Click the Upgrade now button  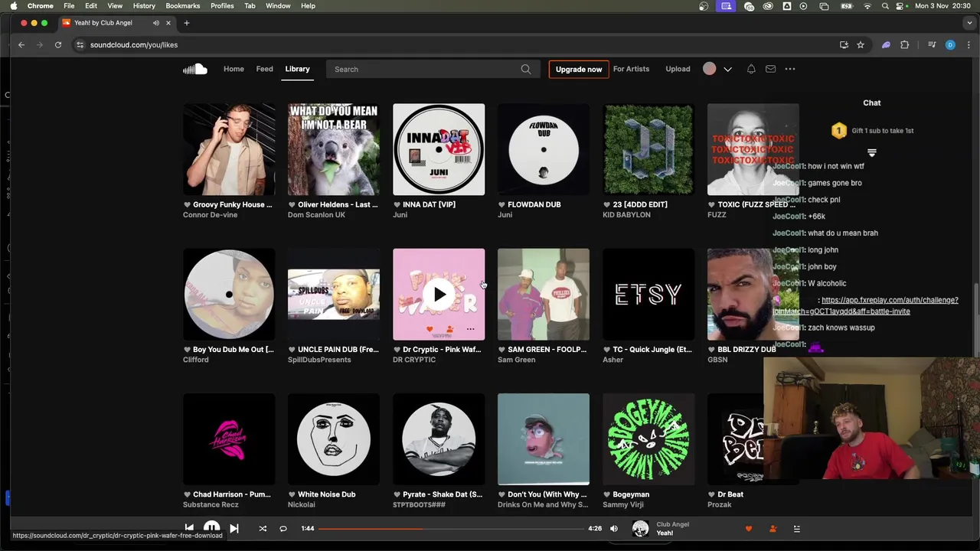click(x=579, y=69)
